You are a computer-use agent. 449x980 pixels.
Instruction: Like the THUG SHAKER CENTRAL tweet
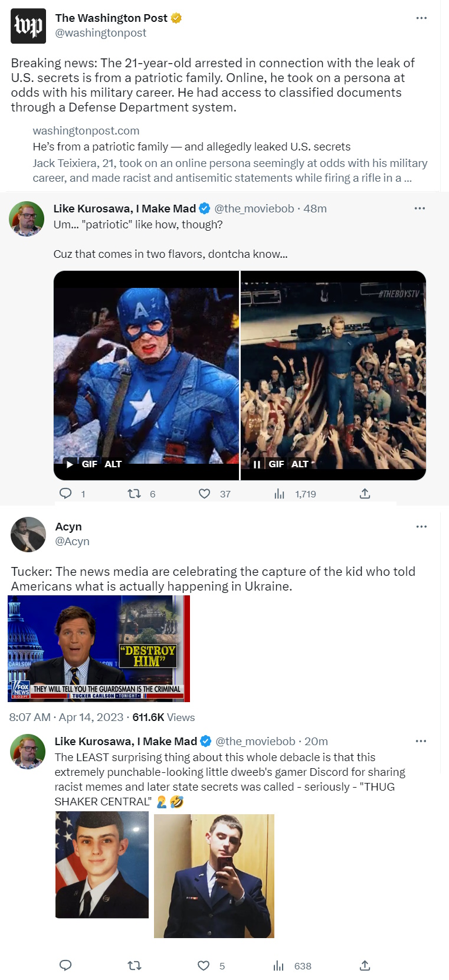tap(204, 965)
